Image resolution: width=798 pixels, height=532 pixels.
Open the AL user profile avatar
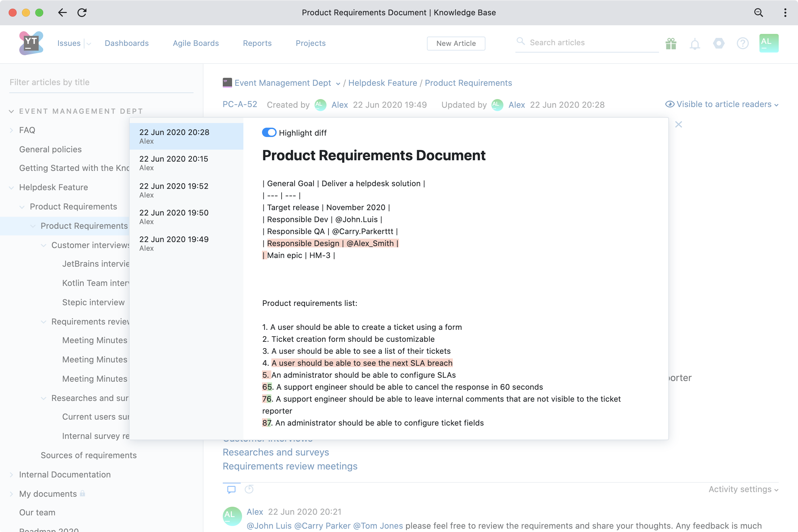tap(769, 43)
